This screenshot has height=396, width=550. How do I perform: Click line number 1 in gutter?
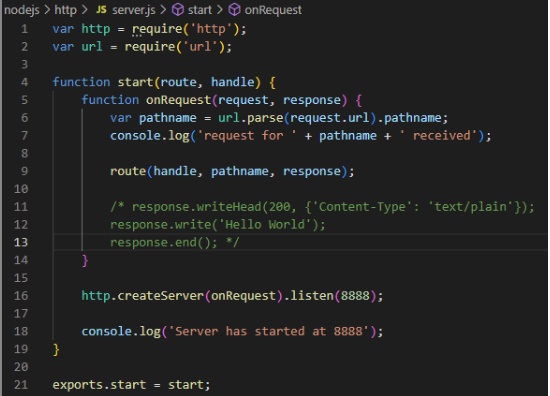24,29
